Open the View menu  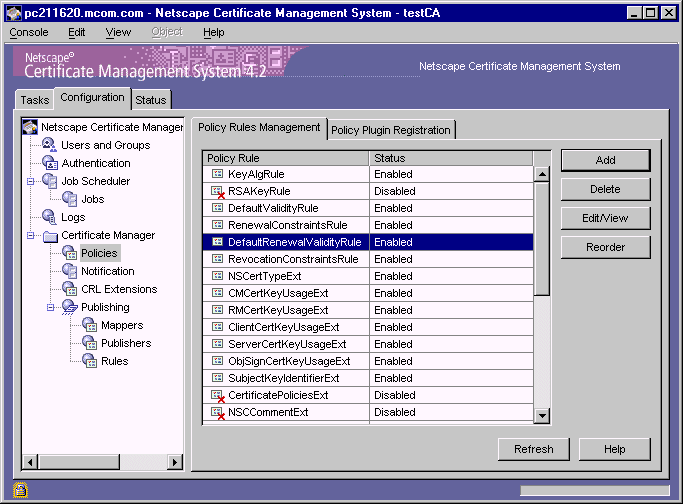pyautogui.click(x=118, y=32)
